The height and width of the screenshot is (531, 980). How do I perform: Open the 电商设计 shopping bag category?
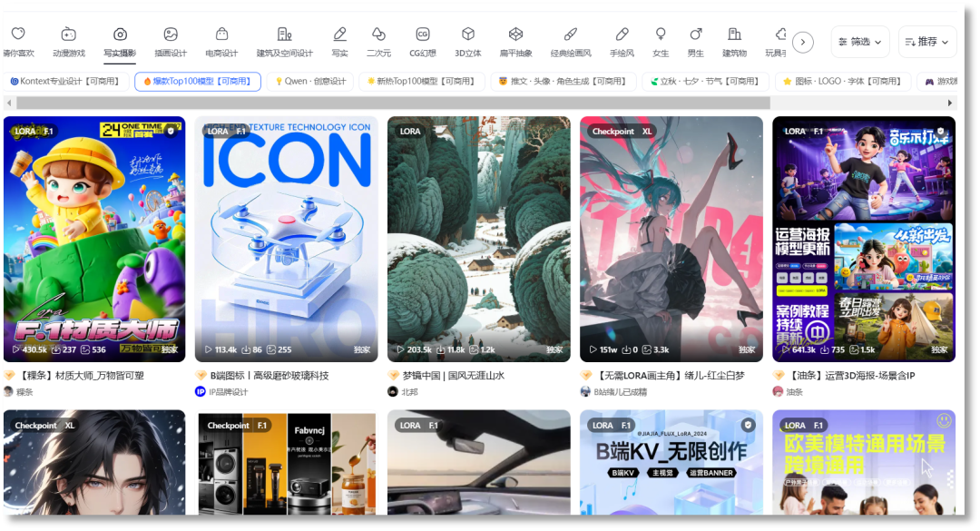221,34
